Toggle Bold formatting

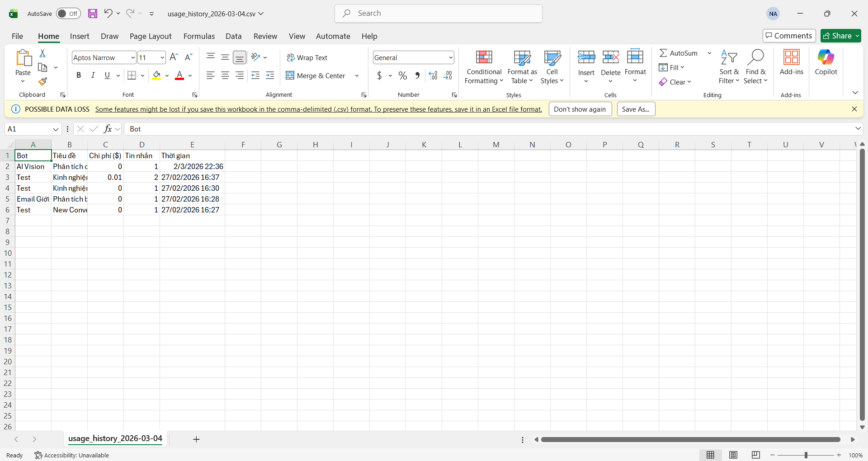point(79,75)
